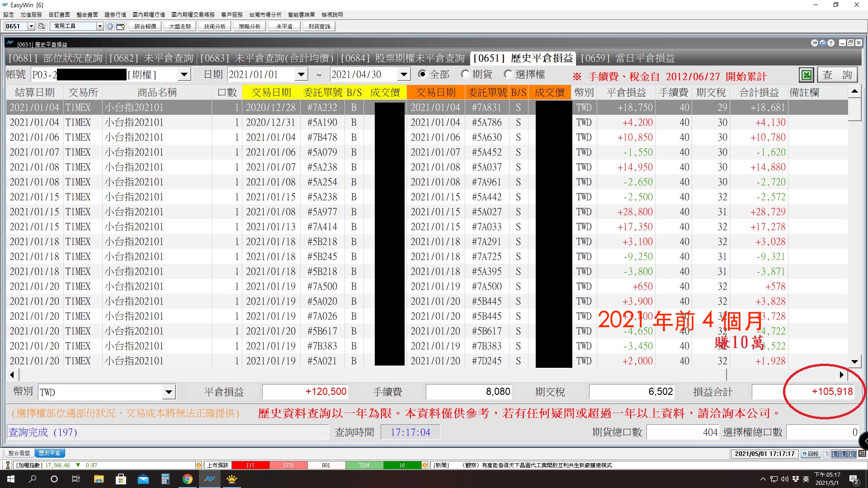Open the 證券行情 menu
The height and width of the screenshot is (488, 868).
click(115, 14)
